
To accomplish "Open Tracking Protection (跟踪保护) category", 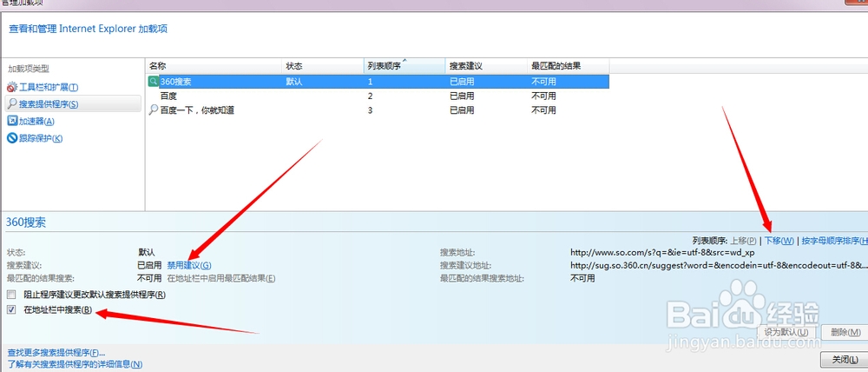I will click(x=35, y=138).
